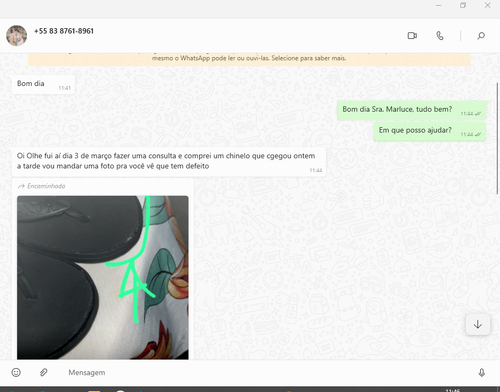Screen dimensions: 500x392
Task: Open the emoji picker
Action: (x=16, y=372)
